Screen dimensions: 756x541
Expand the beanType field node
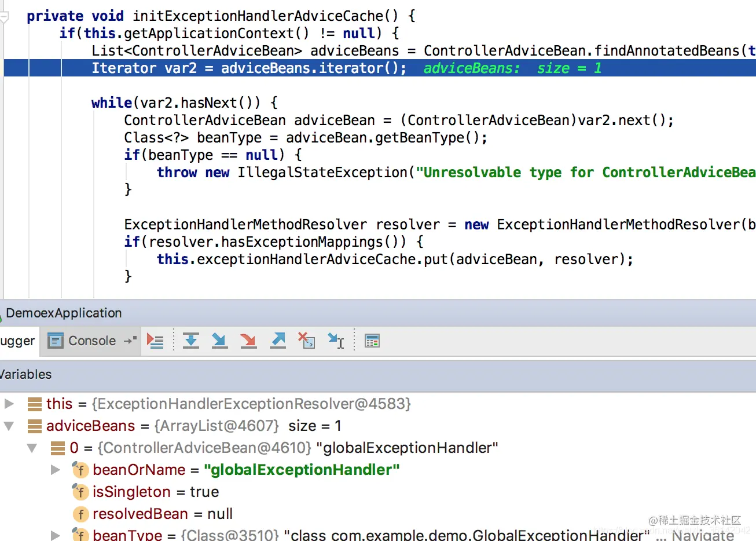[x=56, y=535]
